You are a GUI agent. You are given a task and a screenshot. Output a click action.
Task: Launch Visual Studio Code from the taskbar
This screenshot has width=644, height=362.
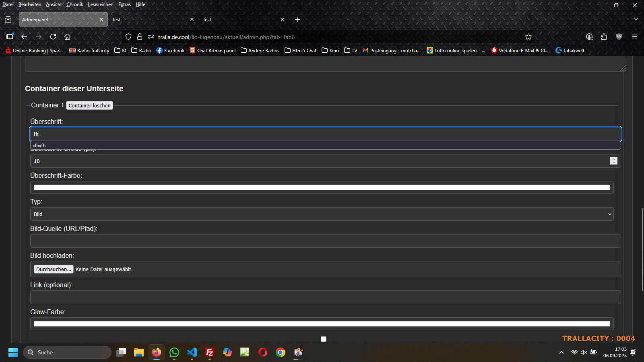point(192,352)
